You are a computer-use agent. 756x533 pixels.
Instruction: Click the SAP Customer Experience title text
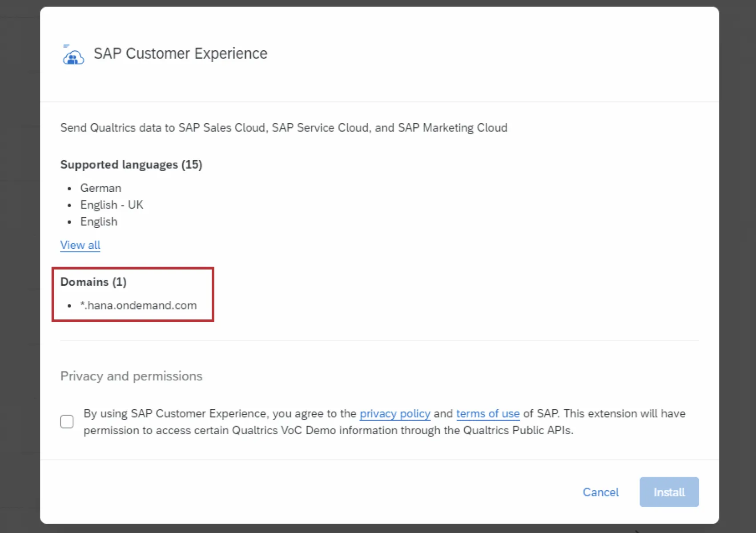click(x=180, y=53)
